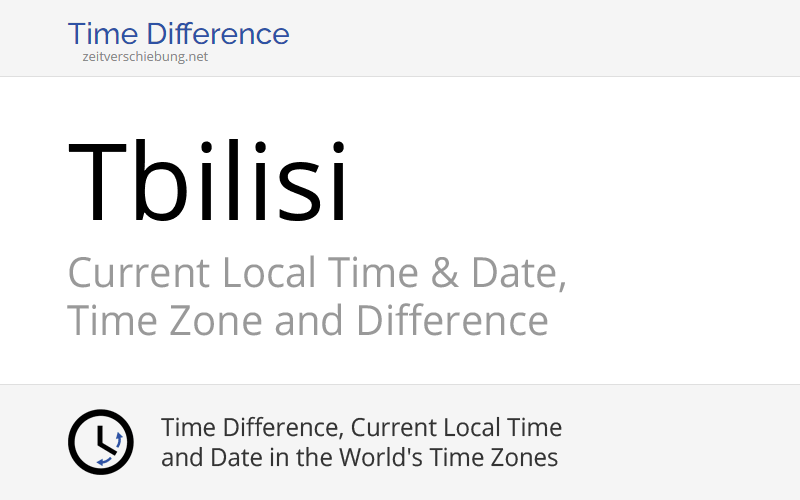This screenshot has width=800, height=500.
Task: Select the Tbilisi city heading
Action: pos(209,183)
